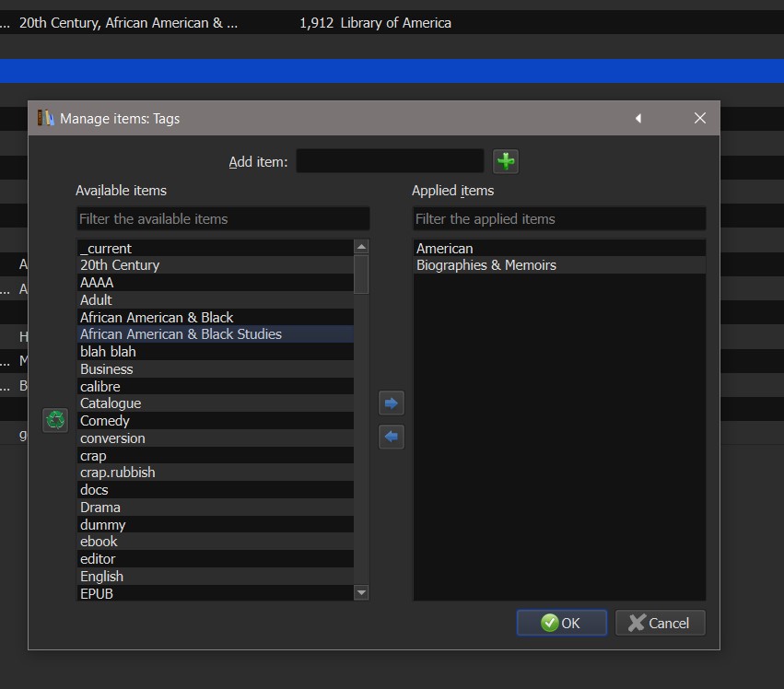Select the crap.rubbish tag
This screenshot has width=784, height=689.
(x=215, y=472)
